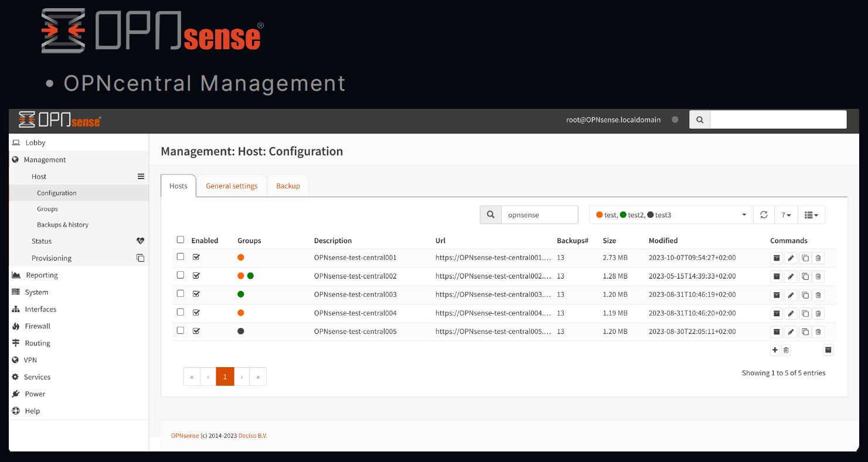Image resolution: width=868 pixels, height=462 pixels.
Task: Edit host OPNsense-test-central004 with pencil icon
Action: 791,313
